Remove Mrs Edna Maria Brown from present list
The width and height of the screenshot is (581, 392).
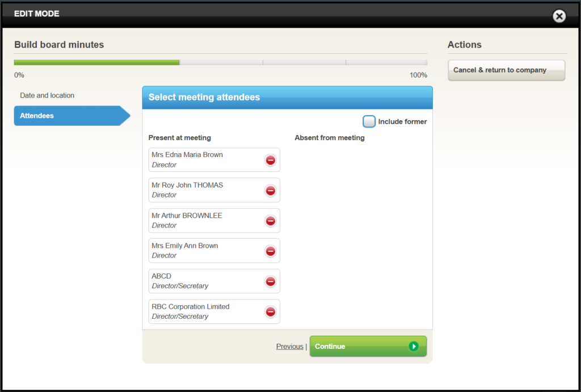pos(271,161)
